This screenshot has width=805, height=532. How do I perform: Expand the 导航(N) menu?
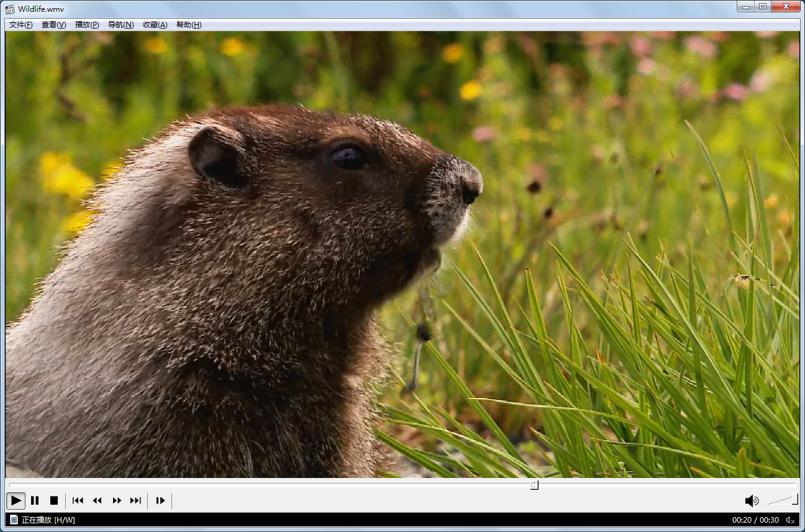pyautogui.click(x=121, y=25)
